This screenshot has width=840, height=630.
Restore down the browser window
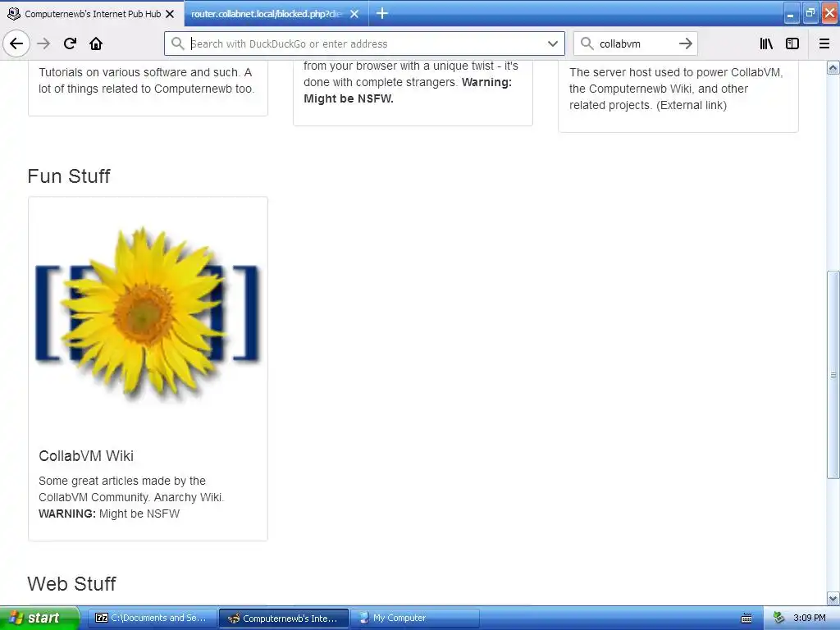(810, 13)
